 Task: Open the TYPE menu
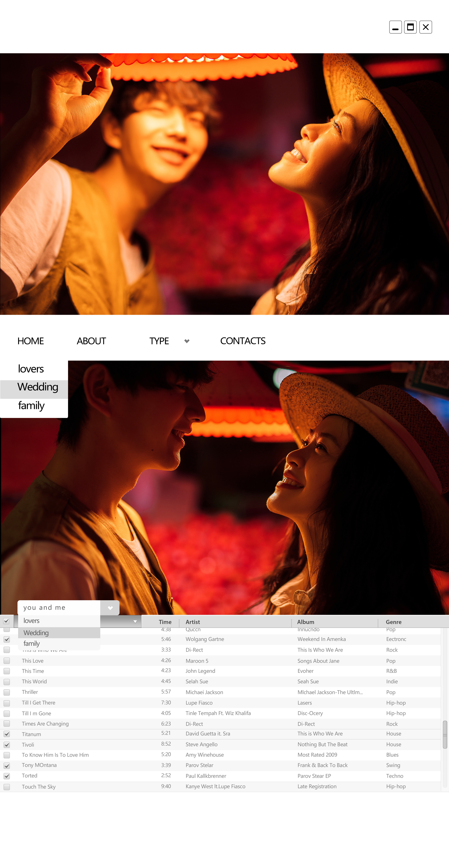pyautogui.click(x=159, y=341)
